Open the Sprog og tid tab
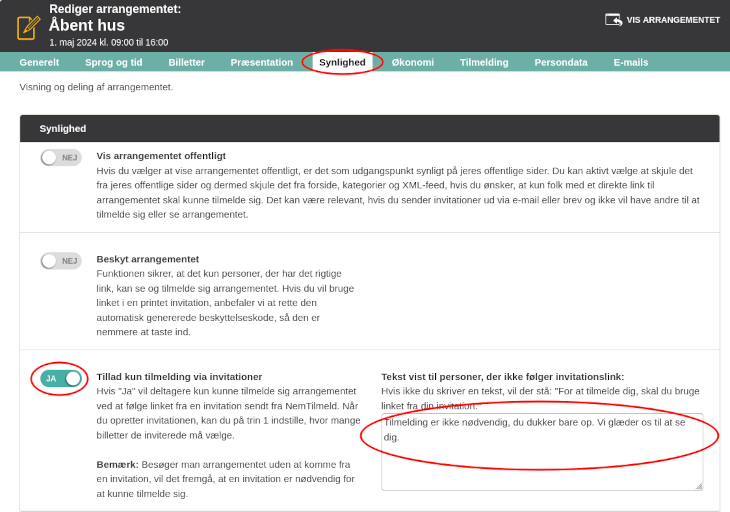This screenshot has height=512, width=730. point(114,62)
